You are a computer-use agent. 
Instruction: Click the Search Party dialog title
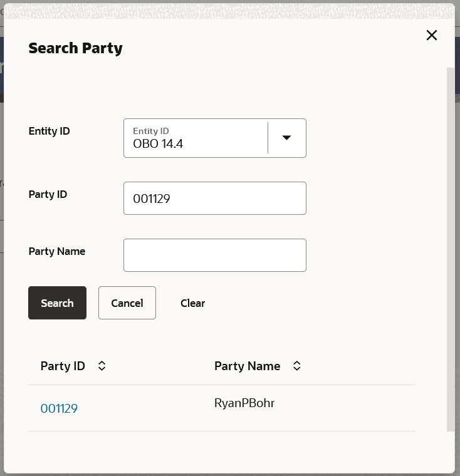(75, 48)
